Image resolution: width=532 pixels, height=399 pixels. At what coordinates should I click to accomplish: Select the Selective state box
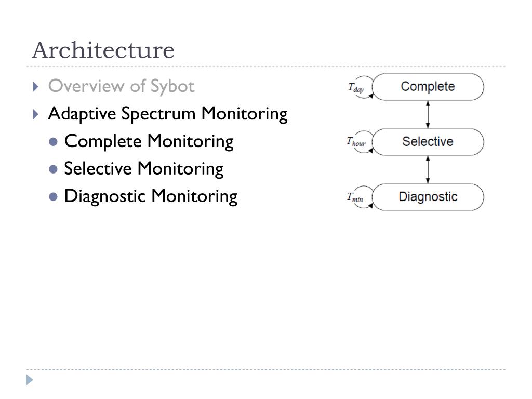pyautogui.click(x=428, y=142)
